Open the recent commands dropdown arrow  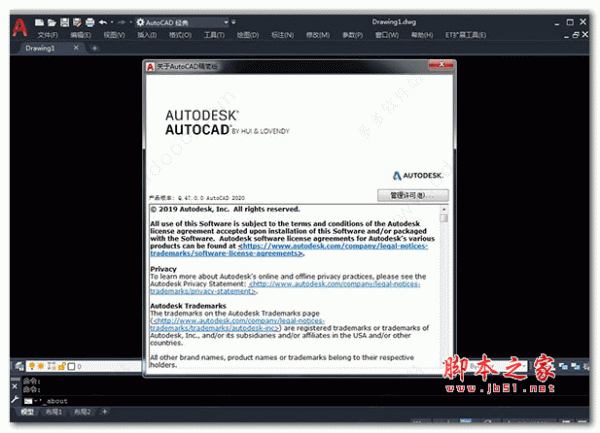point(36,401)
